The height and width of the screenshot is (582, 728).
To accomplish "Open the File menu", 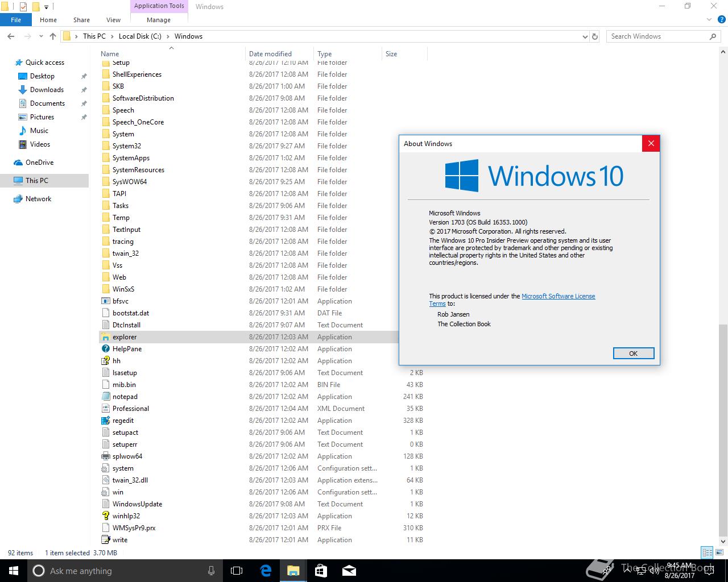I will pos(16,19).
